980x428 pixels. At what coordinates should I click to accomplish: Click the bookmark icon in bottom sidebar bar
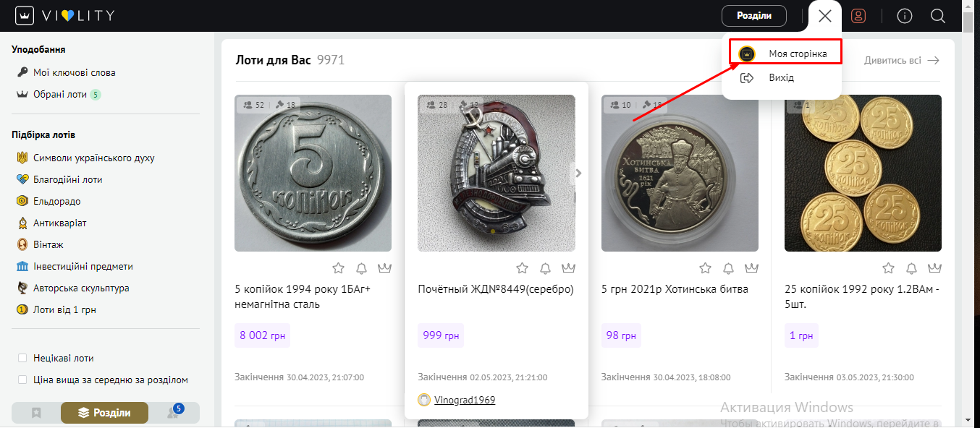[x=36, y=413]
